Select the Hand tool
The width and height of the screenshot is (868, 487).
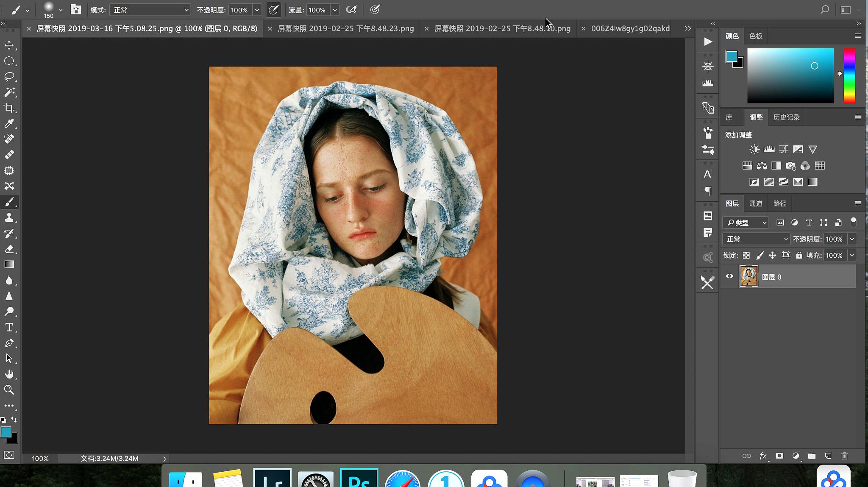[x=9, y=374]
